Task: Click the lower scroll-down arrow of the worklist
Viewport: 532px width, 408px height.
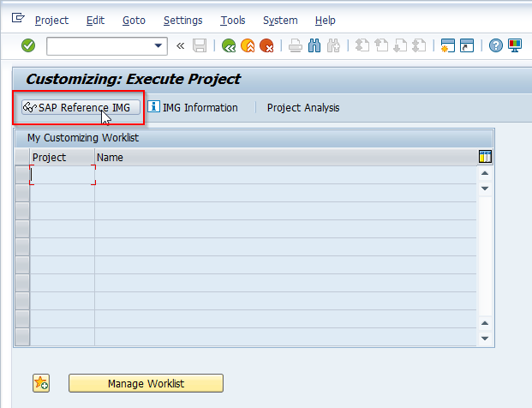Action: click(485, 339)
